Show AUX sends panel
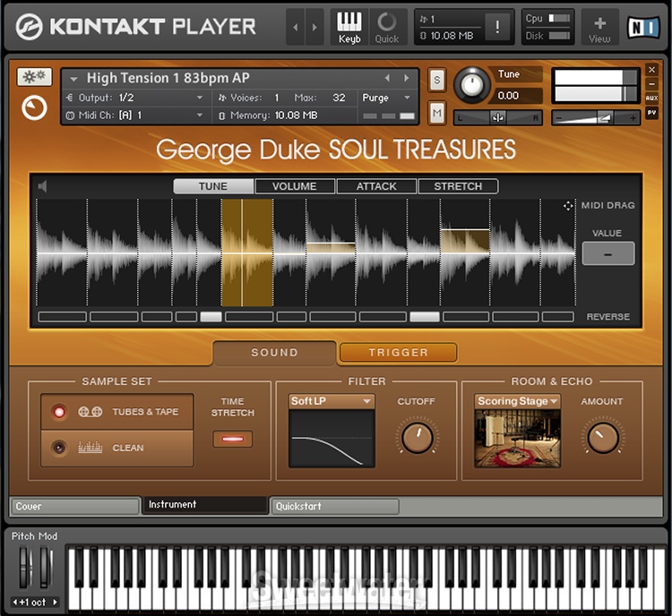This screenshot has width=672, height=616. (651, 98)
